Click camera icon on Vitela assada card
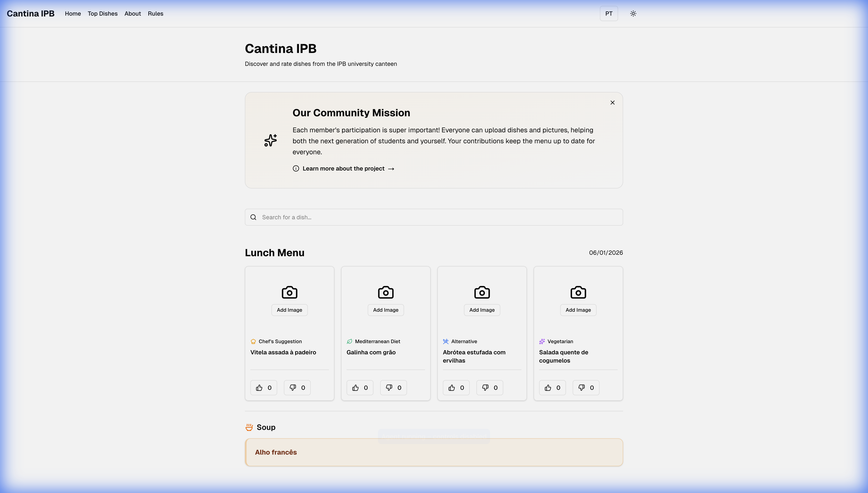This screenshot has width=868, height=493. 289,292
